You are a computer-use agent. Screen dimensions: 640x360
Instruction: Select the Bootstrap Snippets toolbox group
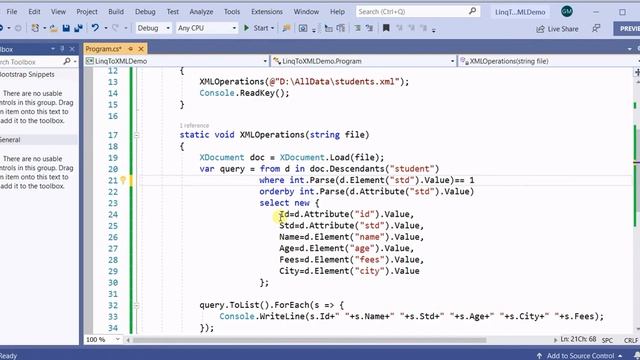tap(39, 74)
